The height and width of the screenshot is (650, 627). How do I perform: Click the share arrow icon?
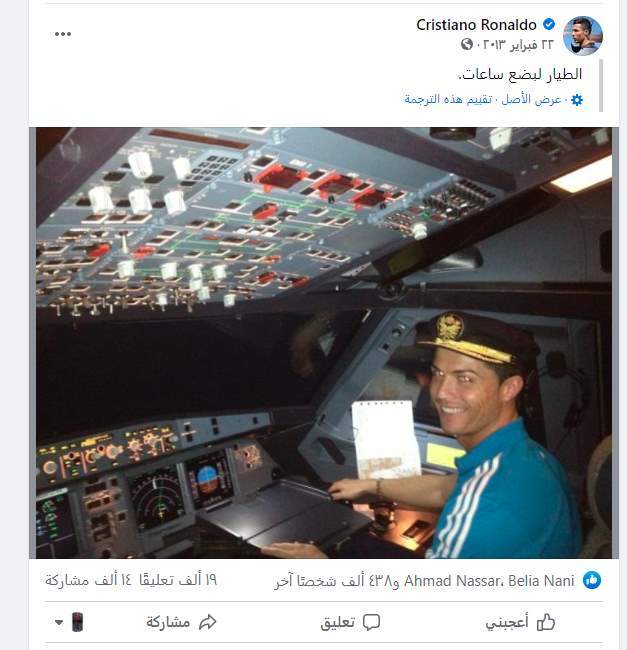click(x=208, y=622)
